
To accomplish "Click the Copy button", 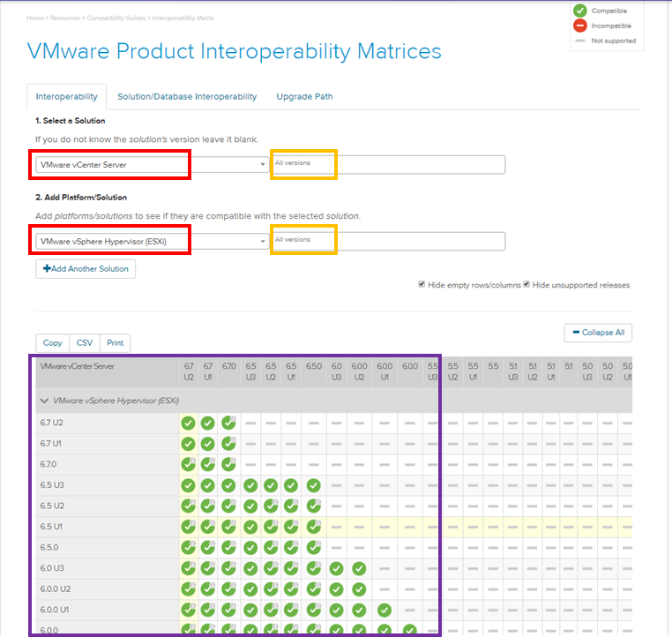I will pyautogui.click(x=52, y=343).
